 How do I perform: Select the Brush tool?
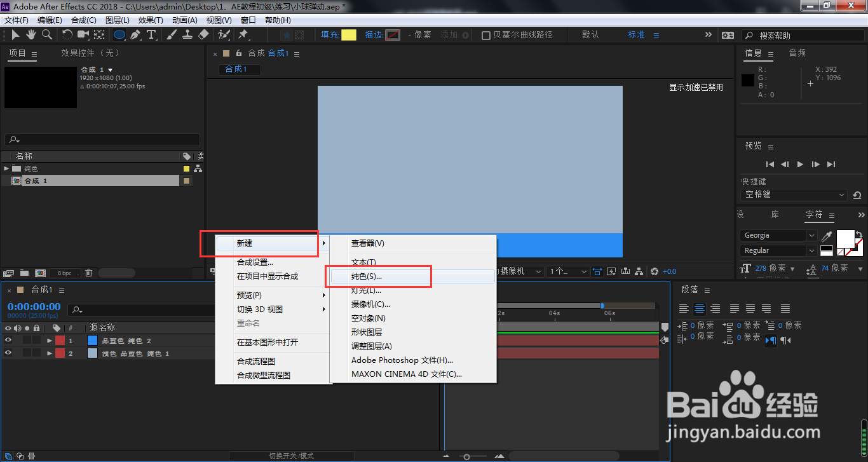point(170,34)
